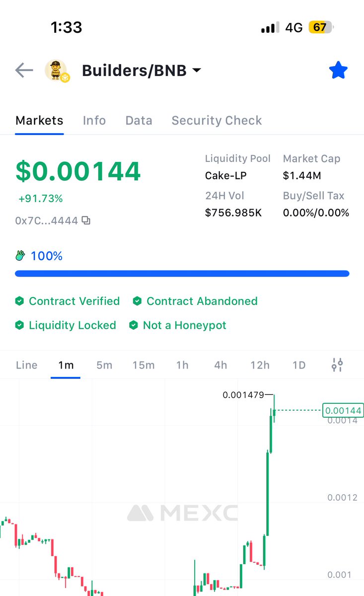Tap the Contract Abandoned shield icon

[137, 301]
